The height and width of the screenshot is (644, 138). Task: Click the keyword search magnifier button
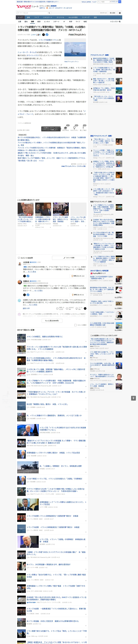[x=49, y=13]
